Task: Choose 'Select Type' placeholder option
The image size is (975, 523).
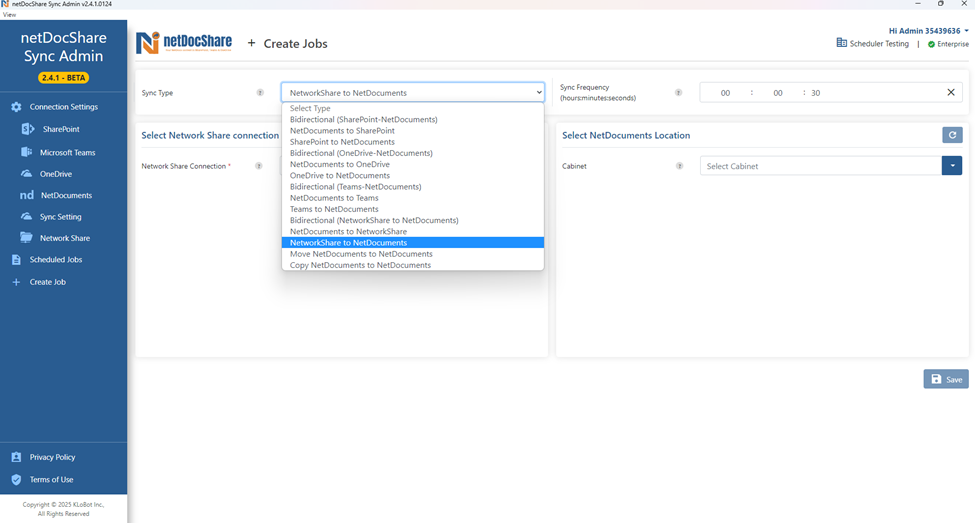Action: tap(413, 108)
